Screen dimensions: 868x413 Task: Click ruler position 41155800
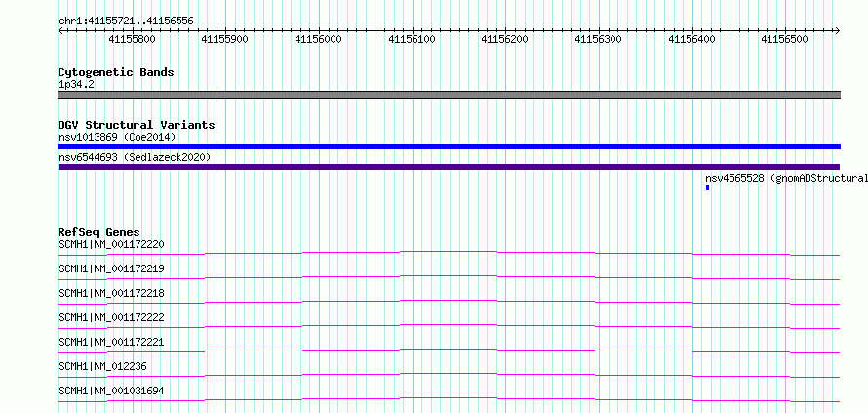(133, 39)
